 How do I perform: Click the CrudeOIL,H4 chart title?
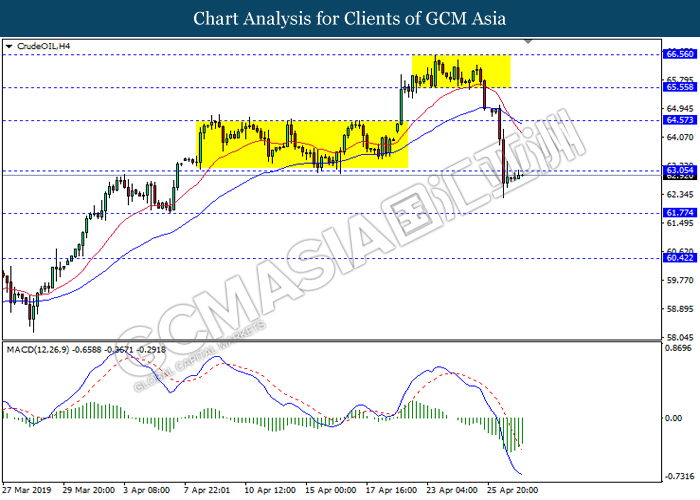(x=43, y=46)
